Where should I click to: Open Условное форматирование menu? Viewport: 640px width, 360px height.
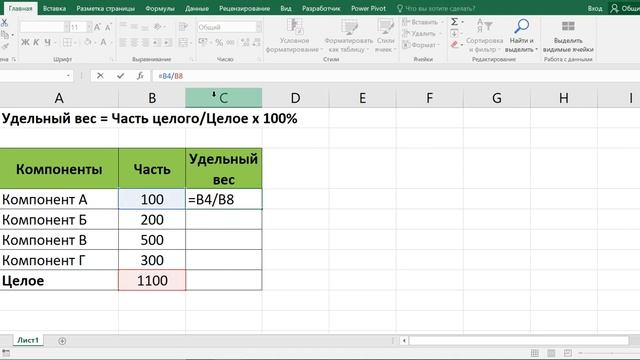[x=294, y=36]
